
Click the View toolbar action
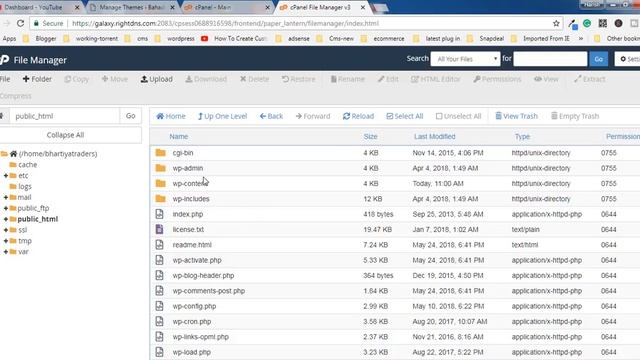point(546,79)
